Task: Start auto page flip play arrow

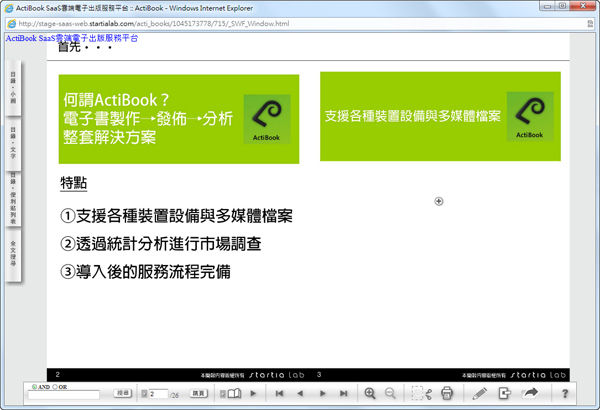Action: click(x=253, y=393)
